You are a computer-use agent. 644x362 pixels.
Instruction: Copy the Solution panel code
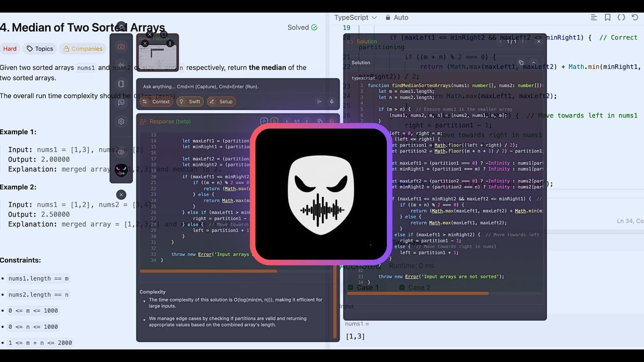coord(521,63)
